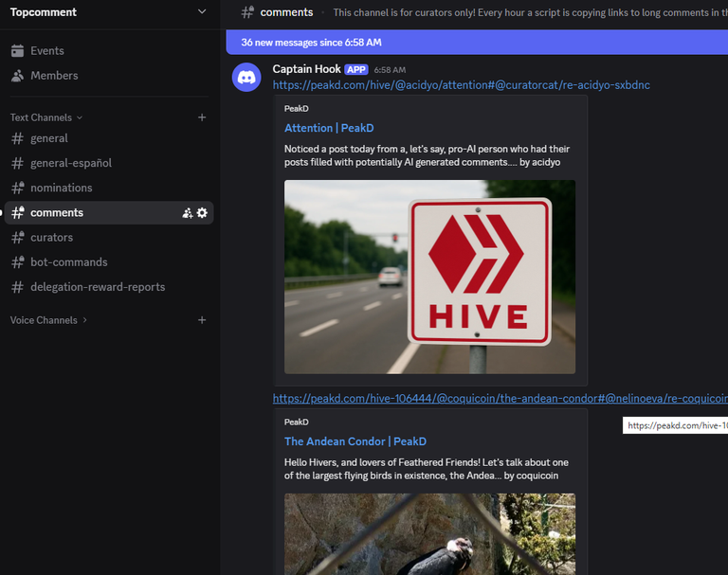728x575 pixels.
Task: Click the general-español hash icon
Action: point(17,163)
